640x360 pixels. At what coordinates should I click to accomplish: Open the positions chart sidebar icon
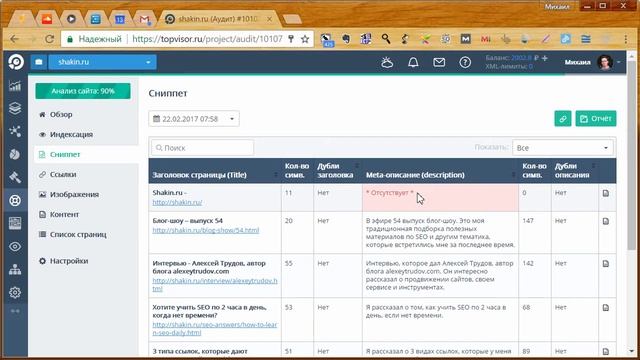(x=15, y=86)
